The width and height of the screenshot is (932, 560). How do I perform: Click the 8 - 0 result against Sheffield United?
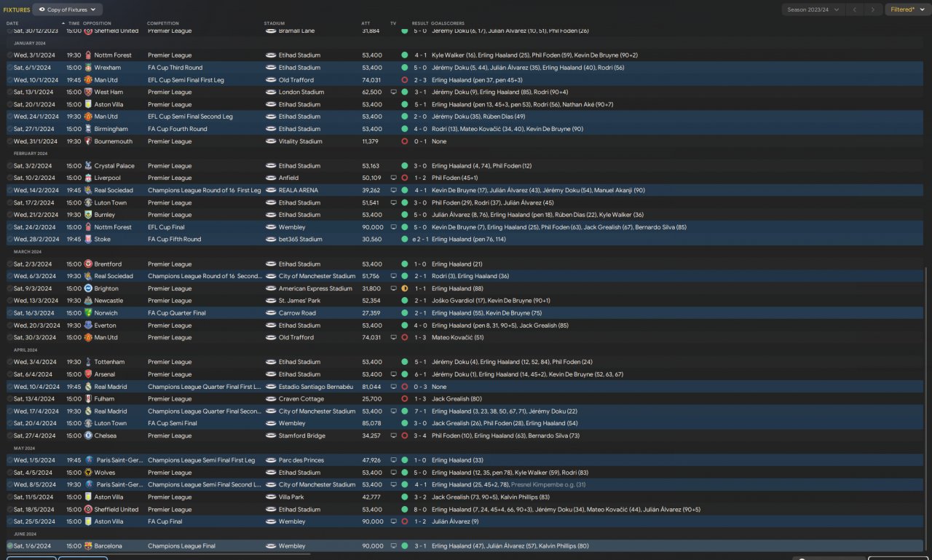[x=421, y=510]
